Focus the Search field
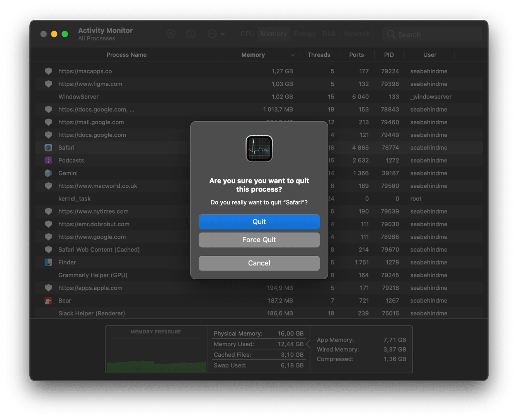The width and height of the screenshot is (518, 420). (x=432, y=34)
